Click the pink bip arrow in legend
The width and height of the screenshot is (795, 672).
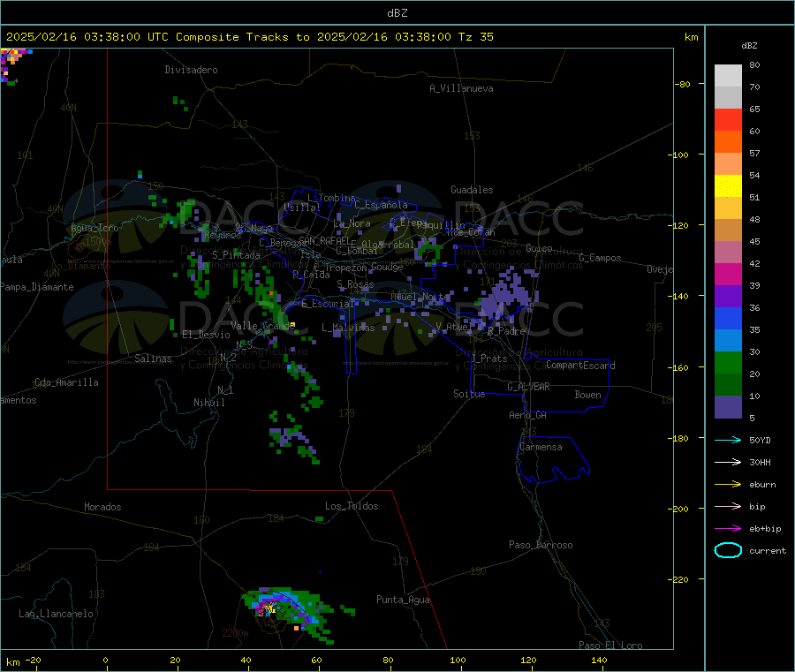point(728,506)
